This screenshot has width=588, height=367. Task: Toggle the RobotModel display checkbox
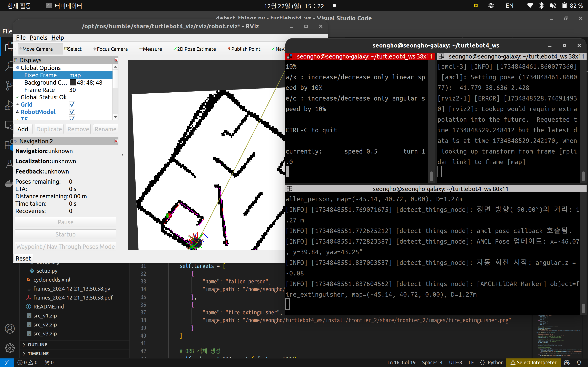point(72,112)
